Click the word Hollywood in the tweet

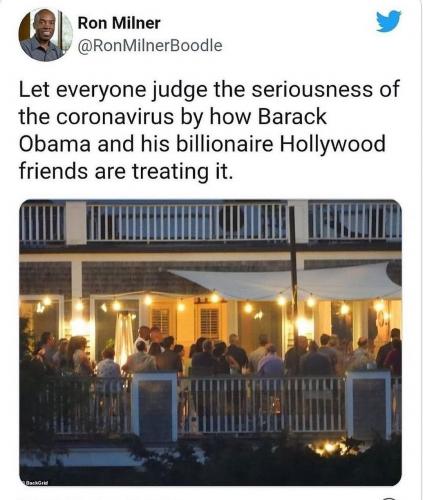click(x=332, y=144)
